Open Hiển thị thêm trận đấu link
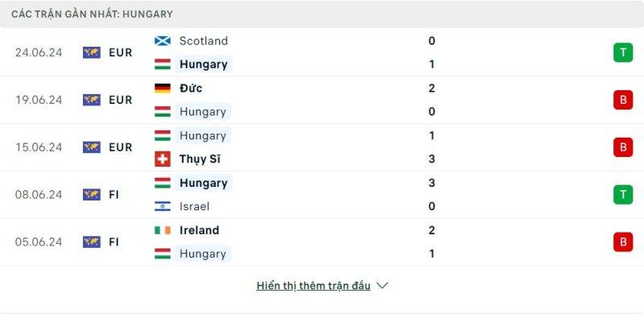The image size is (644, 314). point(313,286)
